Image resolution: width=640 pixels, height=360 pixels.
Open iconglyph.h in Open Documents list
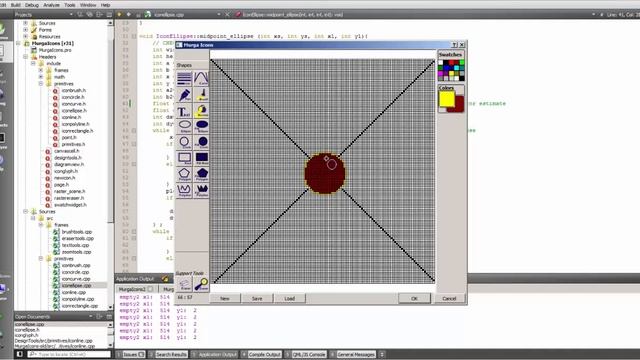[27, 335]
